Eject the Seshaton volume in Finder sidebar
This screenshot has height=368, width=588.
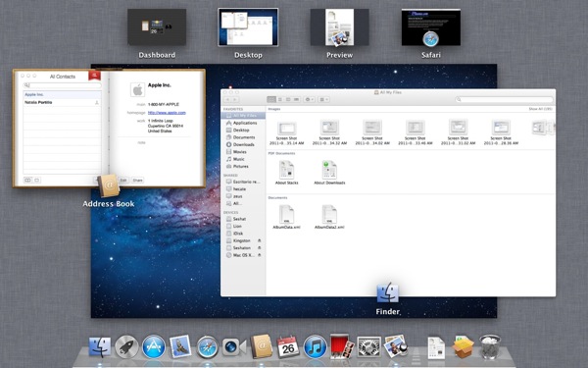click(x=259, y=248)
